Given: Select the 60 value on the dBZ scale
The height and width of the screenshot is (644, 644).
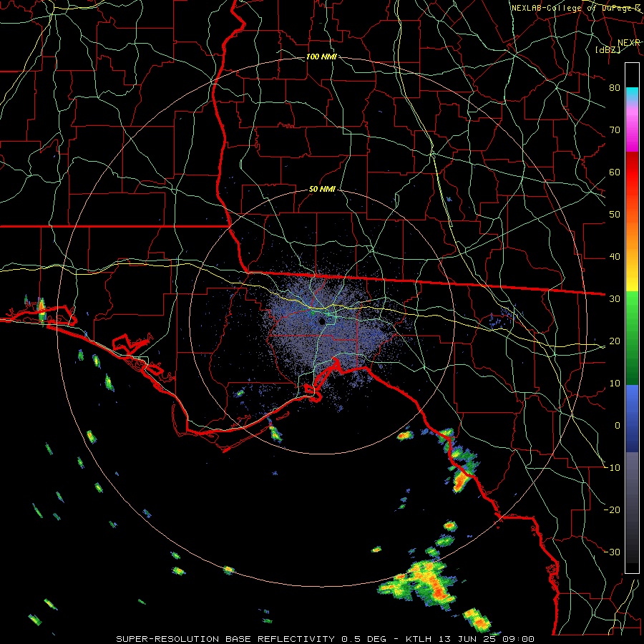Looking at the screenshot, I should (x=615, y=172).
